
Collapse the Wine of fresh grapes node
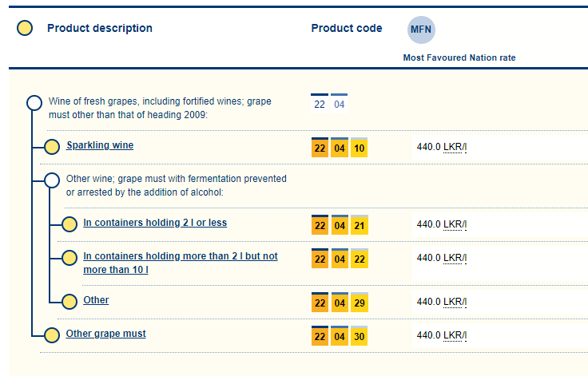pyautogui.click(x=34, y=103)
